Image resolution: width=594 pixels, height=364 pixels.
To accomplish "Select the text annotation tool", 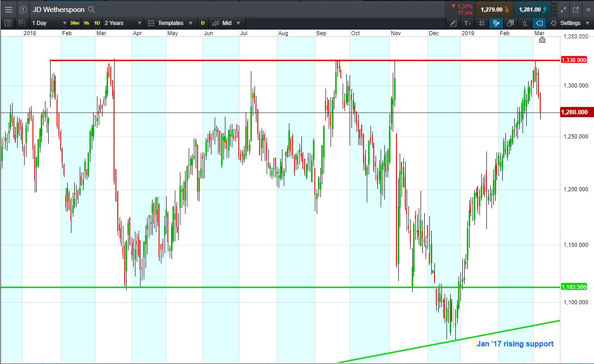I will point(467,23).
